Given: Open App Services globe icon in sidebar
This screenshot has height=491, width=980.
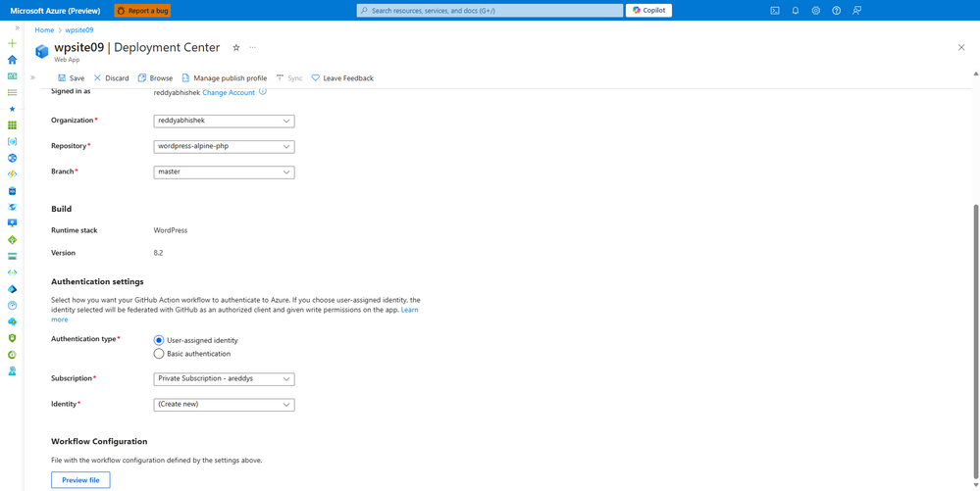Looking at the screenshot, I should 12,158.
